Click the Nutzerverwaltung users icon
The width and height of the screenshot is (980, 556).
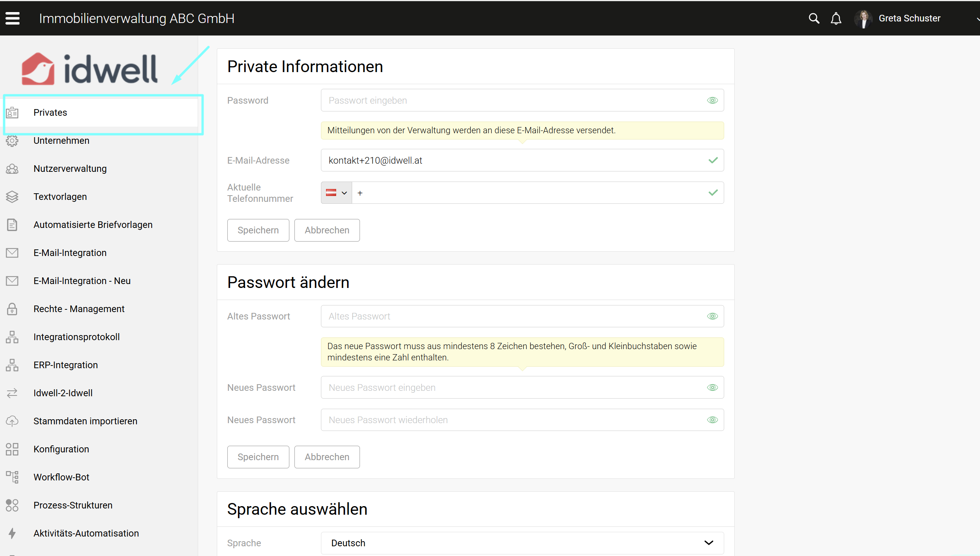click(x=12, y=169)
